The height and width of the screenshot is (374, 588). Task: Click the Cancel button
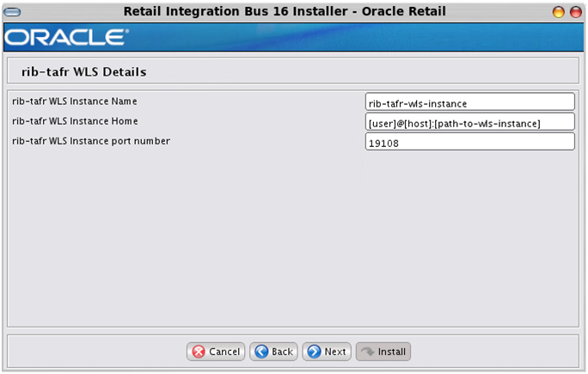point(216,352)
